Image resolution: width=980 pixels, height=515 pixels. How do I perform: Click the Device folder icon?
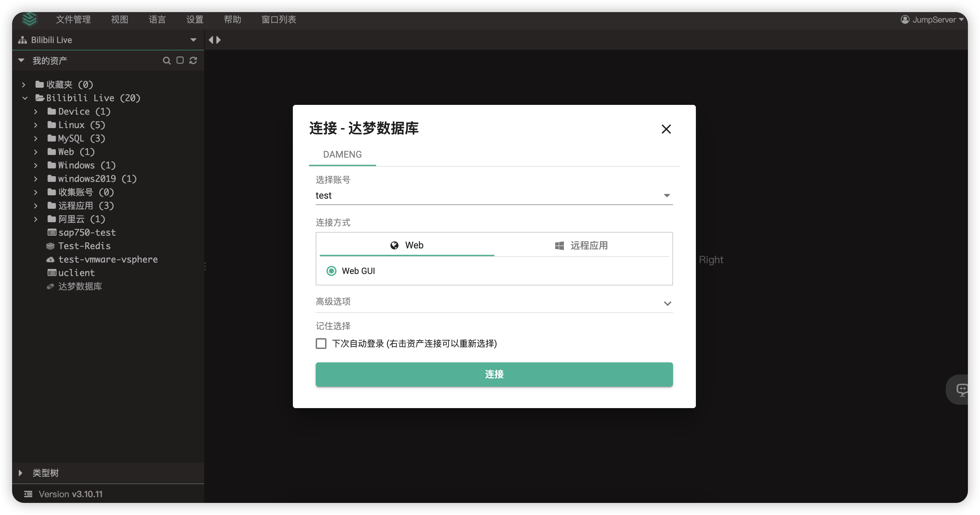pos(52,111)
